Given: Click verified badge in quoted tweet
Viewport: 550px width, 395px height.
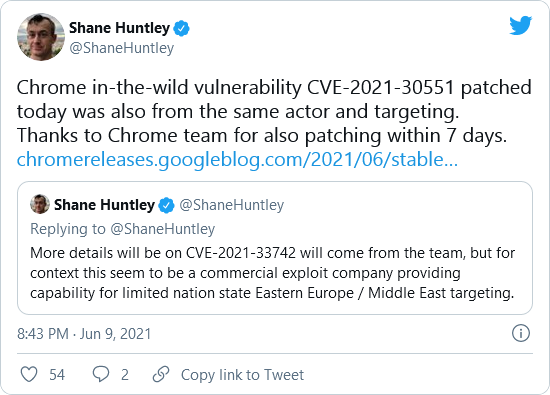Looking at the screenshot, I should coord(166,205).
